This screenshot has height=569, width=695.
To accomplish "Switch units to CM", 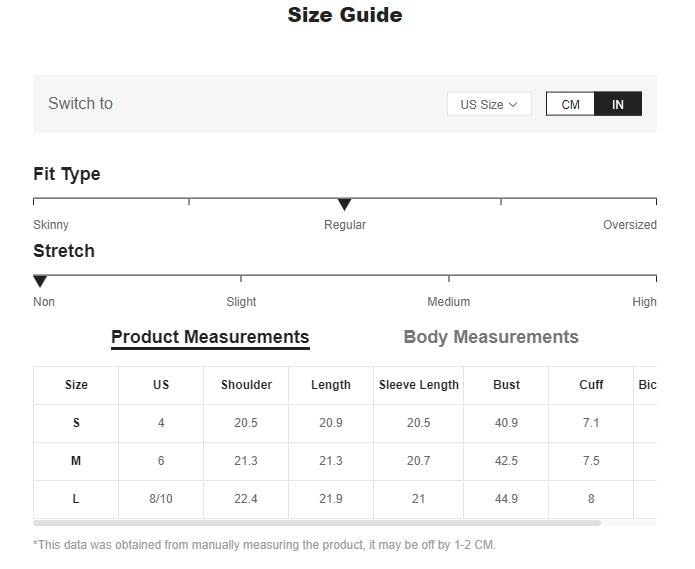I will [x=570, y=104].
